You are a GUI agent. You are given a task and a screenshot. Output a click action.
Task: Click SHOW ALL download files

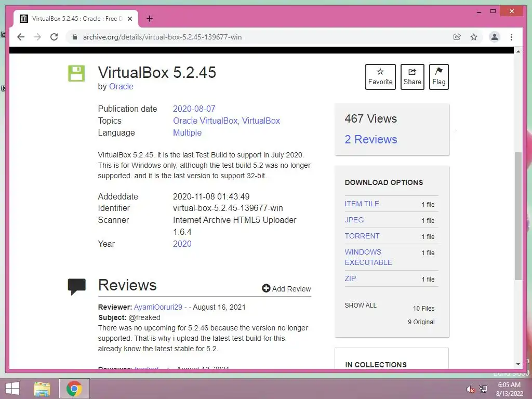coord(361,305)
